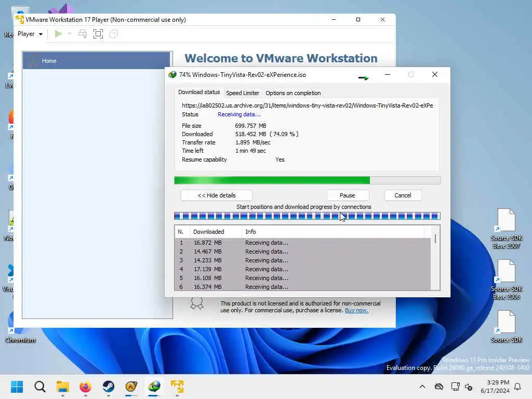Click the green Power On play icon
Viewport: 532px width, 399px height.
pos(58,34)
